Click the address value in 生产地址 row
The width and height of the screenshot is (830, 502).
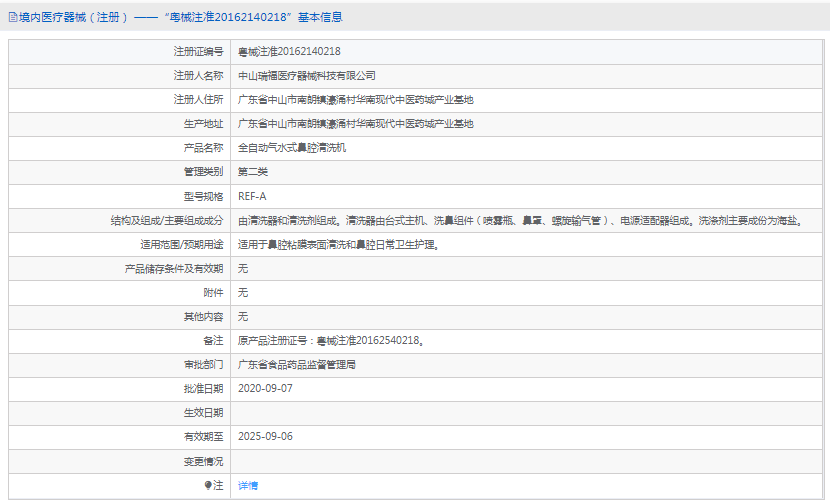point(355,124)
